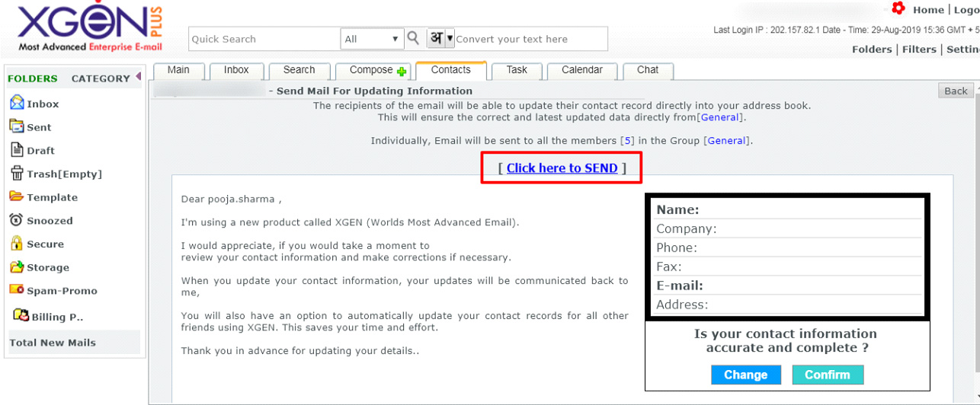Click the Snoozed clock icon

[x=17, y=220]
